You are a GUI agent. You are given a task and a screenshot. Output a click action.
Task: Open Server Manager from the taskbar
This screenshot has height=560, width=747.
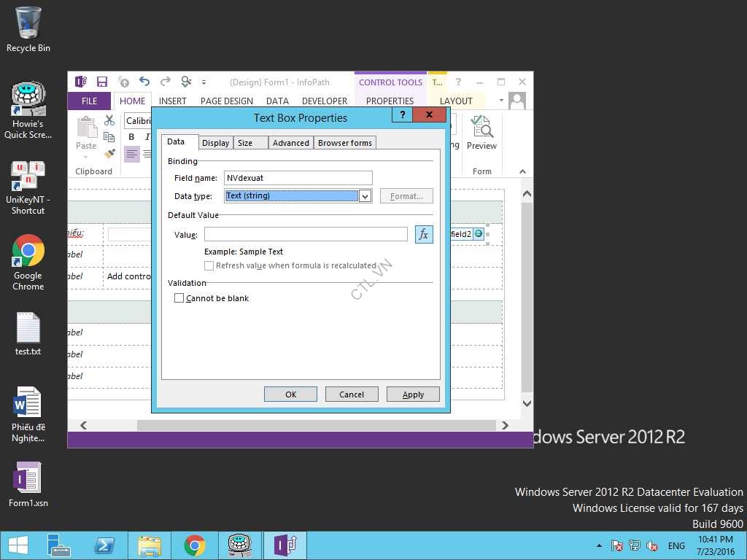58,545
